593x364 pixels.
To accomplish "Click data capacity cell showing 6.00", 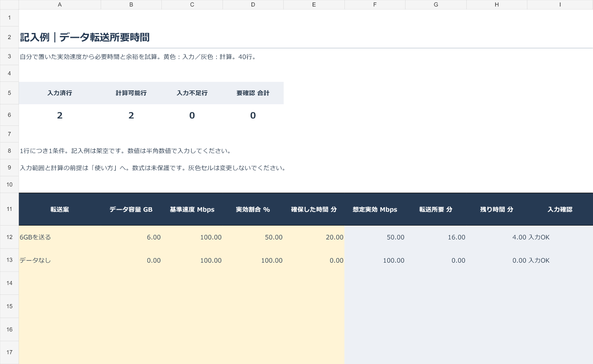I will coord(131,237).
